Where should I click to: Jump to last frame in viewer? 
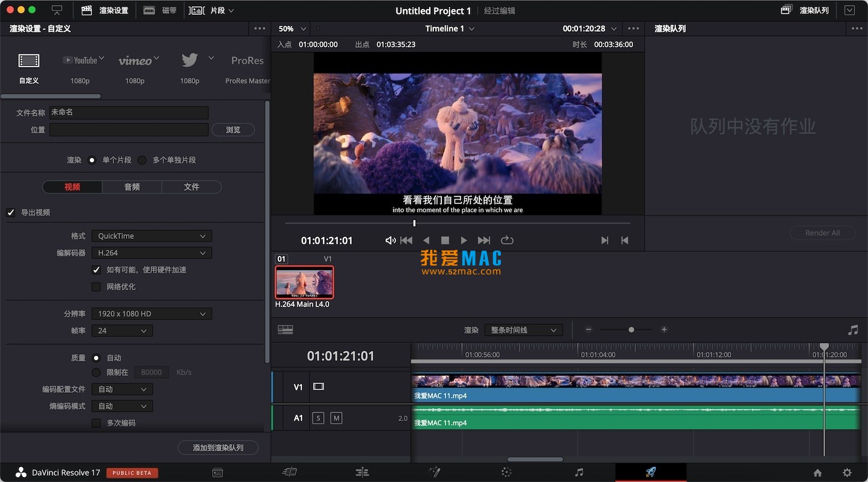pos(483,240)
